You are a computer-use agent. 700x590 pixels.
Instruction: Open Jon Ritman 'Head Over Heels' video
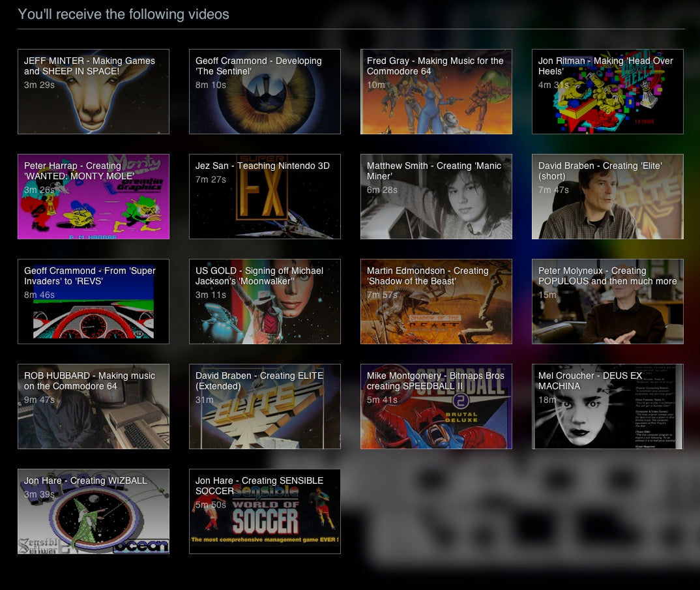pyautogui.click(x=607, y=92)
